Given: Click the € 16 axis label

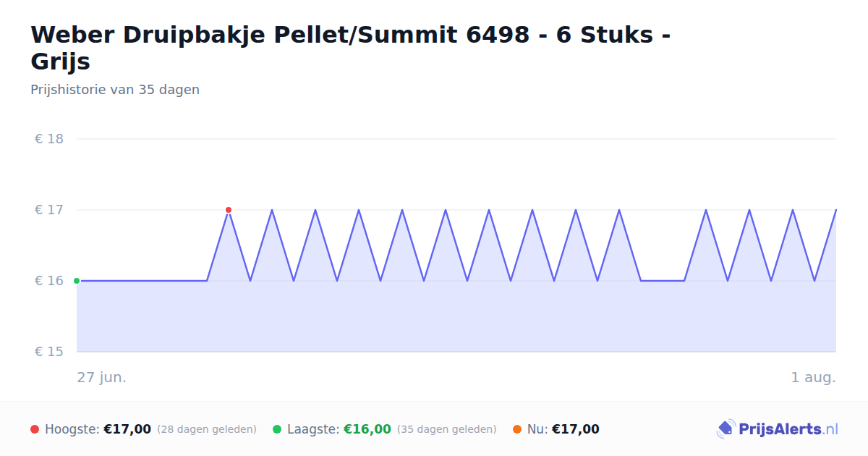Looking at the screenshot, I should click(x=49, y=281).
